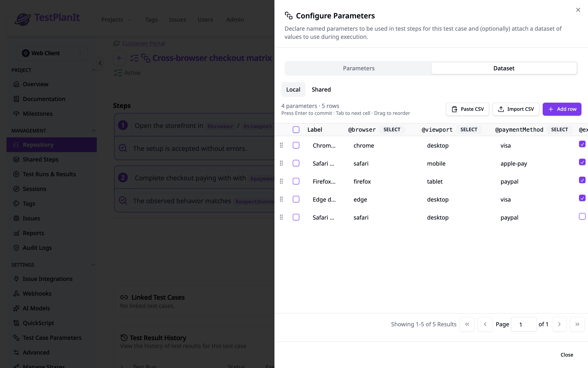Screen dimensions: 588x368
Task: Click the Paste CSV button
Action: (x=468, y=109)
